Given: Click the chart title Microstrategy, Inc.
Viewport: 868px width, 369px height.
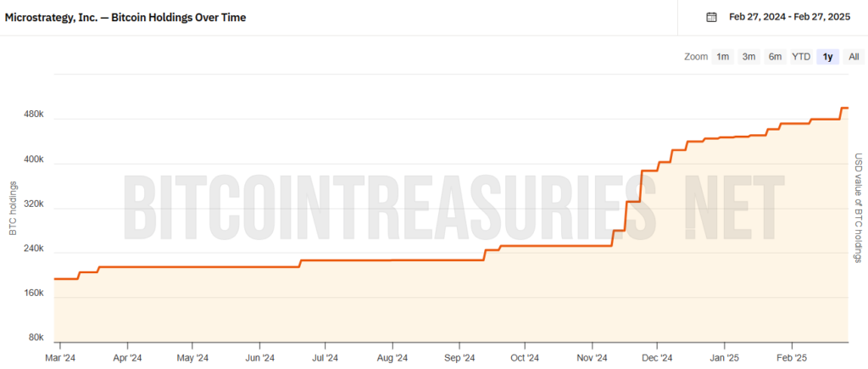Looking at the screenshot, I should (x=125, y=17).
